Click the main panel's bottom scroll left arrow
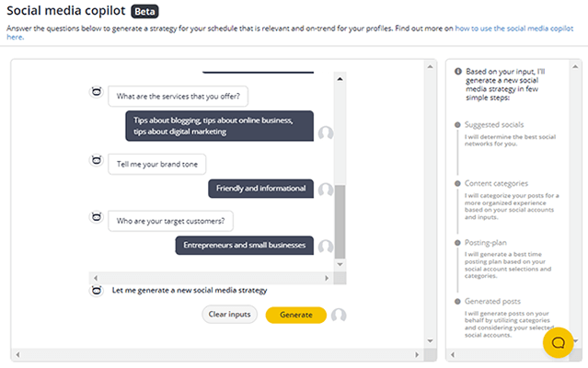 [17, 354]
